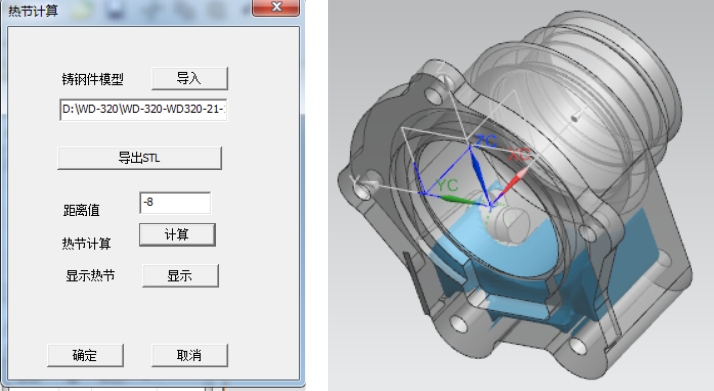Click the 铸钢件模型 label
Image resolution: width=714 pixels, height=391 pixels.
click(93, 79)
